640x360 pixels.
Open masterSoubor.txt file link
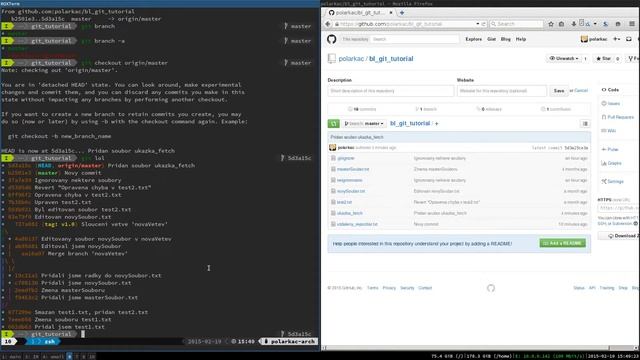(353, 169)
